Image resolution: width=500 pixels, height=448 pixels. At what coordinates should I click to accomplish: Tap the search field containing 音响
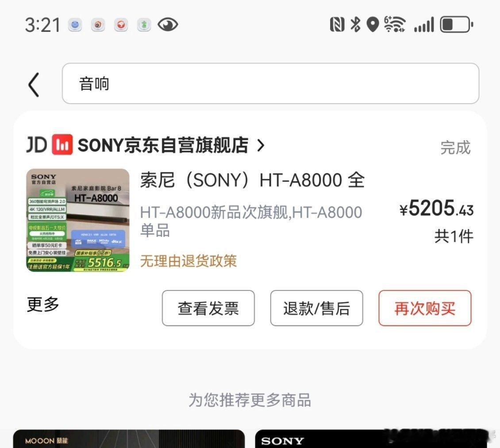tap(270, 84)
